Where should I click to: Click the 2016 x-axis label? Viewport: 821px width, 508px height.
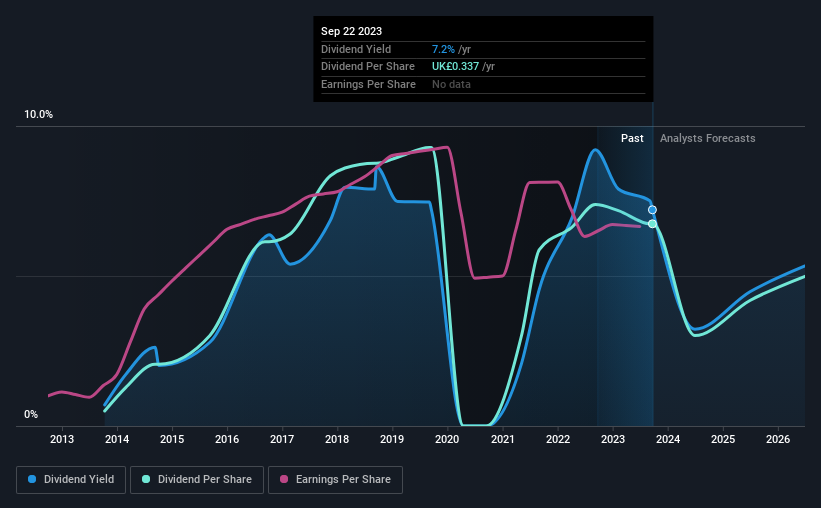(x=227, y=439)
